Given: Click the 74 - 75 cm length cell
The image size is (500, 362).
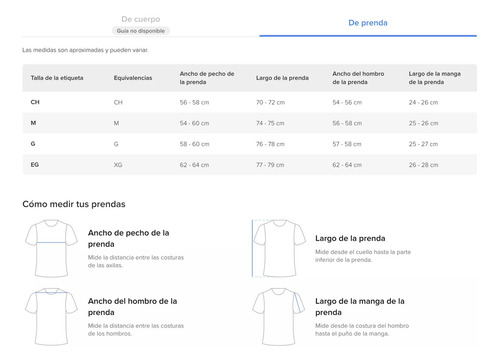Looking at the screenshot, I should tap(270, 123).
